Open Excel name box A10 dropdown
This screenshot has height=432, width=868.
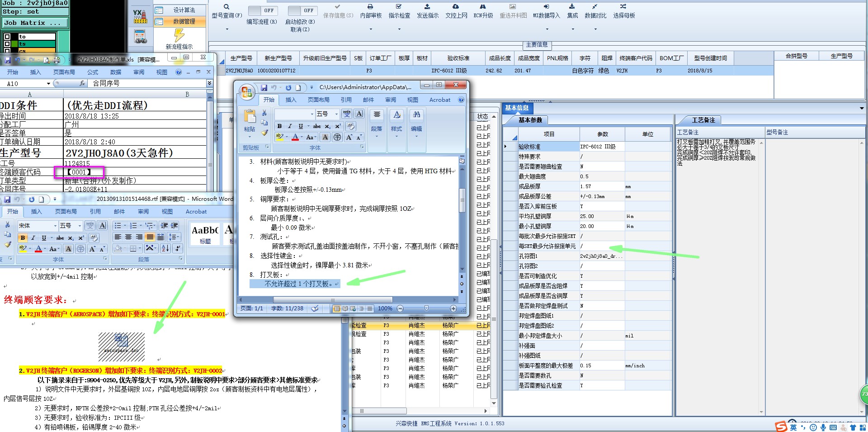point(48,84)
